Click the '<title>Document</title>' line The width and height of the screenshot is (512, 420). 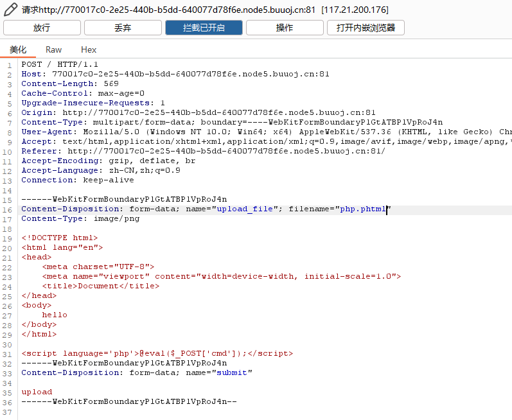coord(101,286)
